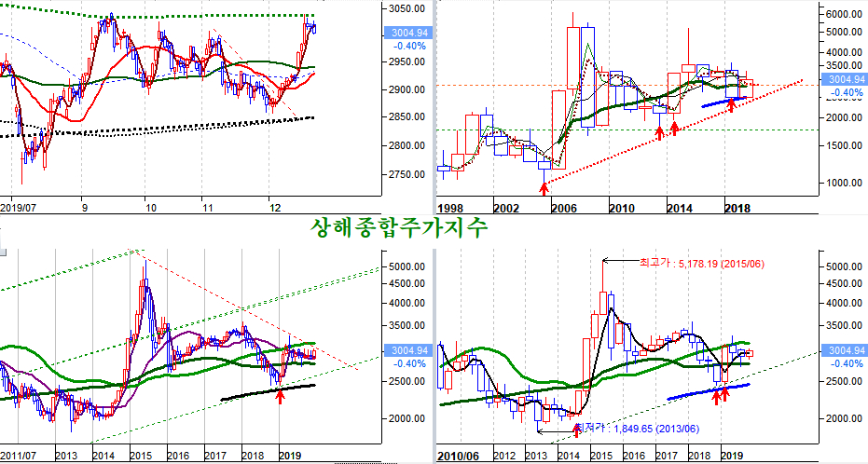This screenshot has width=868, height=464.
Task: Select the 2012 year label on quarterly chart
Action: (505, 457)
